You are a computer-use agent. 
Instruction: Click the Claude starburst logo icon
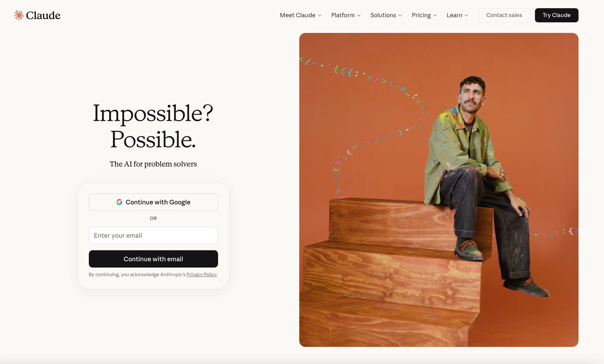click(x=19, y=15)
